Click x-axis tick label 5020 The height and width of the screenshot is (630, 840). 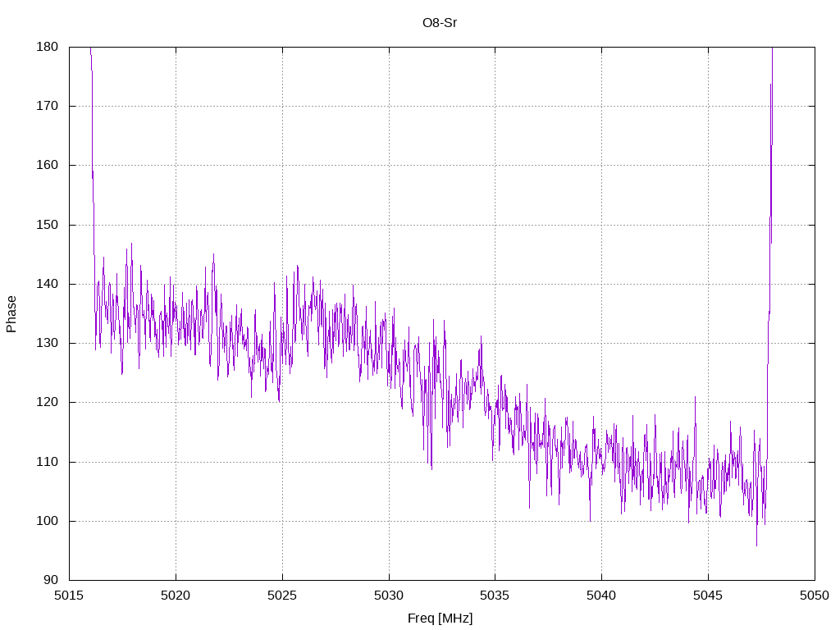tap(176, 596)
